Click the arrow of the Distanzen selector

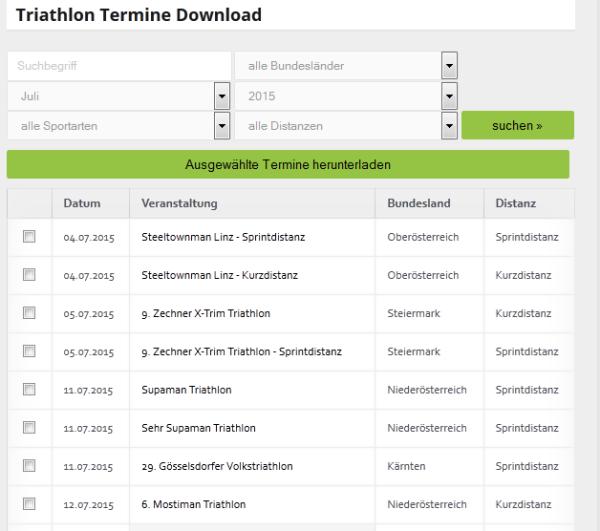point(450,126)
